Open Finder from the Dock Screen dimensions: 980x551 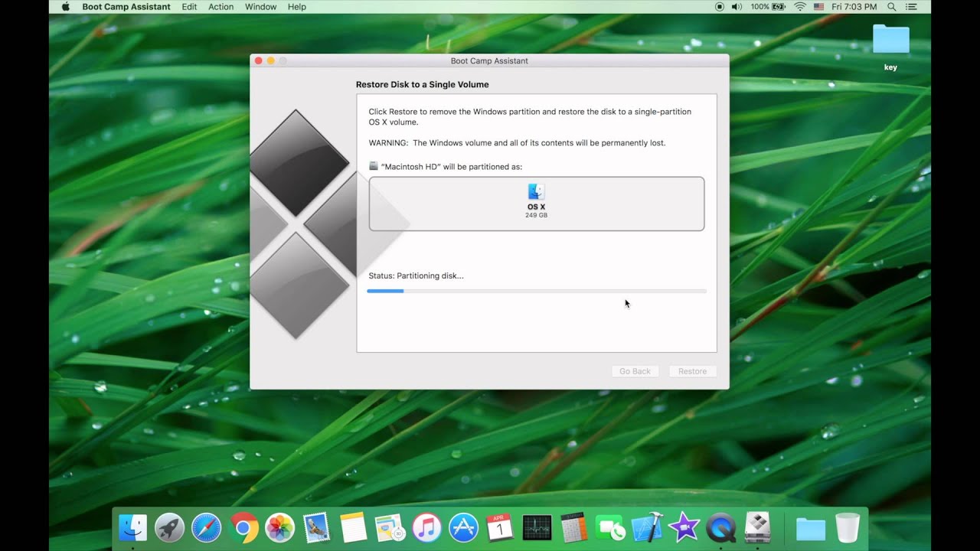click(132, 528)
